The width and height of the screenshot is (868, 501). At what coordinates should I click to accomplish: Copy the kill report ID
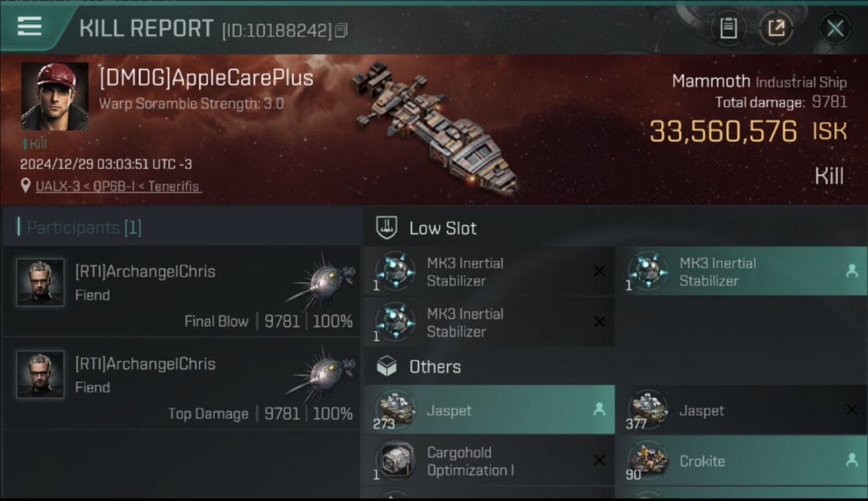coord(341,30)
